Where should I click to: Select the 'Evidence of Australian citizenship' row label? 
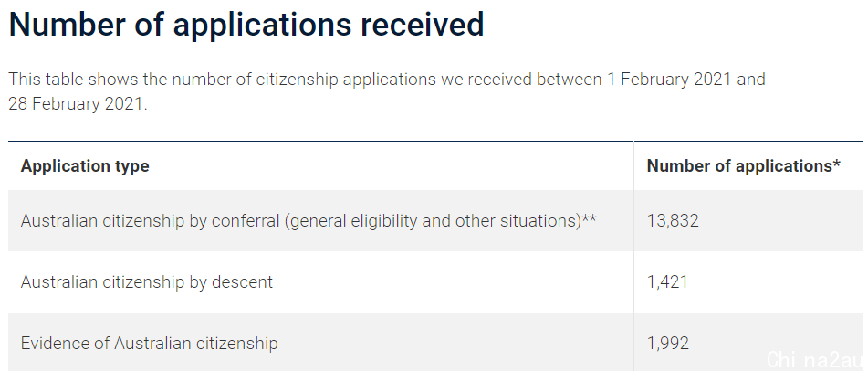point(149,343)
